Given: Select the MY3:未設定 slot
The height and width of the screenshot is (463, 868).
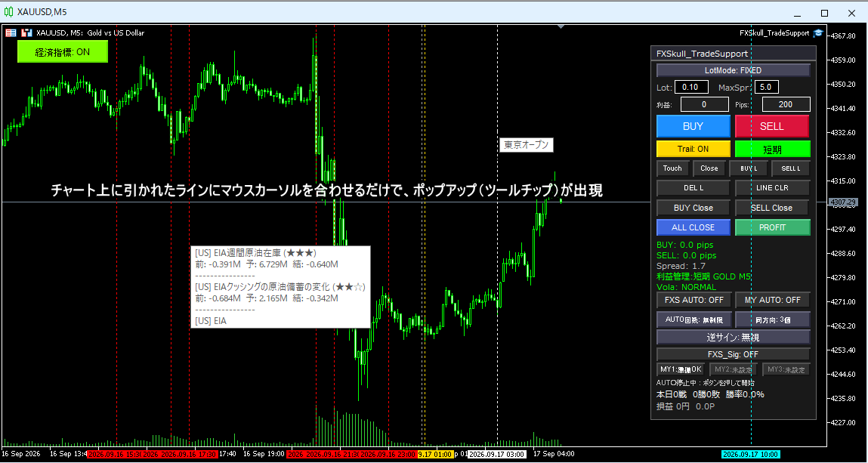Looking at the screenshot, I should point(786,369).
